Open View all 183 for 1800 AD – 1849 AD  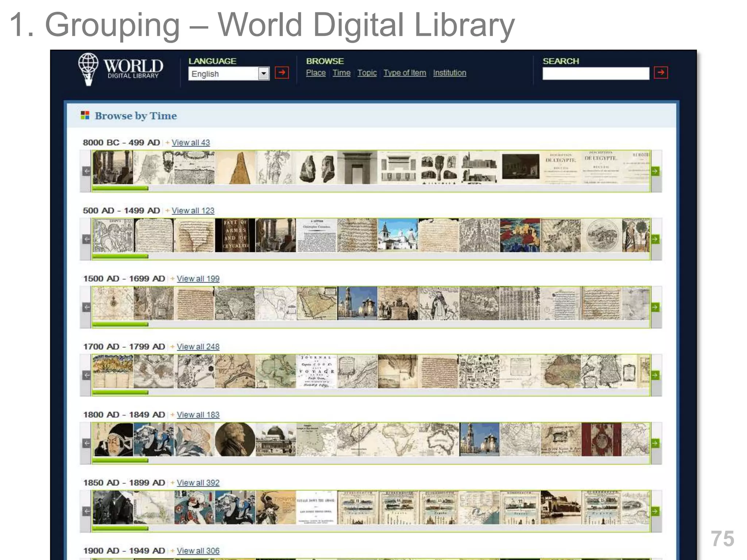[198, 415]
